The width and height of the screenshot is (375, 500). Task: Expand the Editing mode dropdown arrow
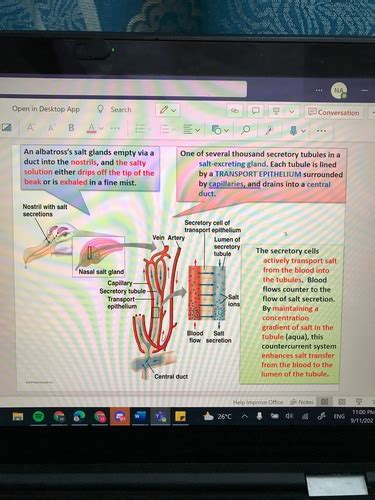pos(174,110)
